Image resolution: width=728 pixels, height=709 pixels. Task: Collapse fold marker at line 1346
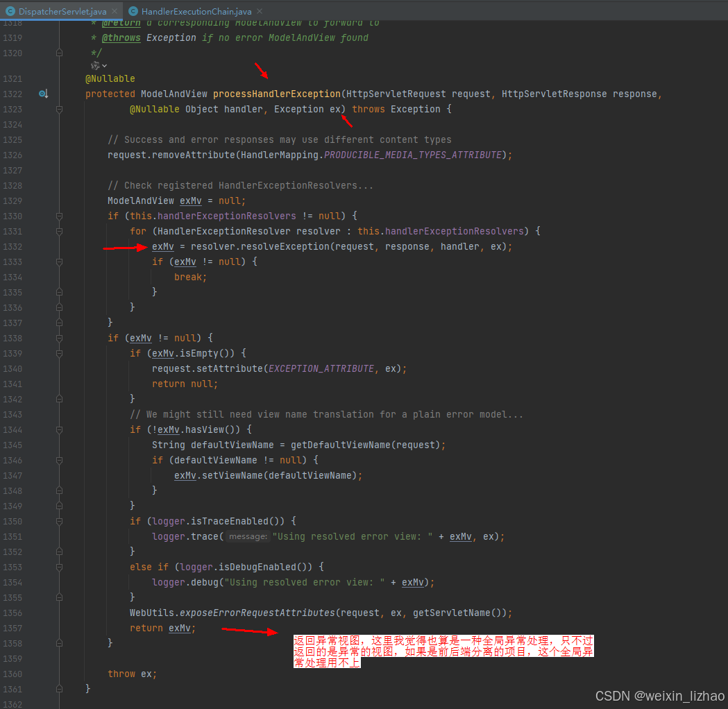tap(60, 460)
